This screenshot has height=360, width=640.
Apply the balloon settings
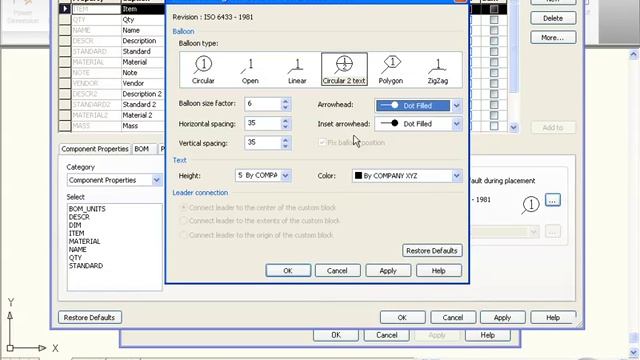pyautogui.click(x=388, y=271)
